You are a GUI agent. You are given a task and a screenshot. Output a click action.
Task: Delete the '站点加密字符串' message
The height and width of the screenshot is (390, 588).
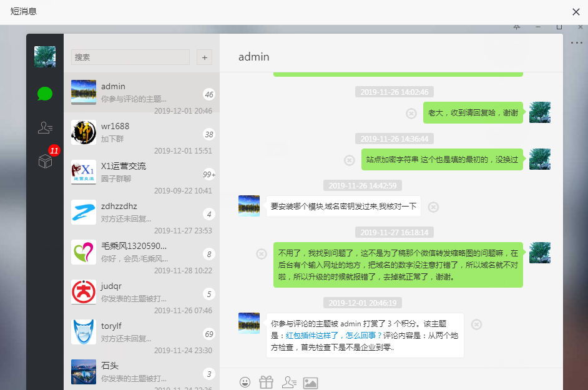(x=350, y=160)
